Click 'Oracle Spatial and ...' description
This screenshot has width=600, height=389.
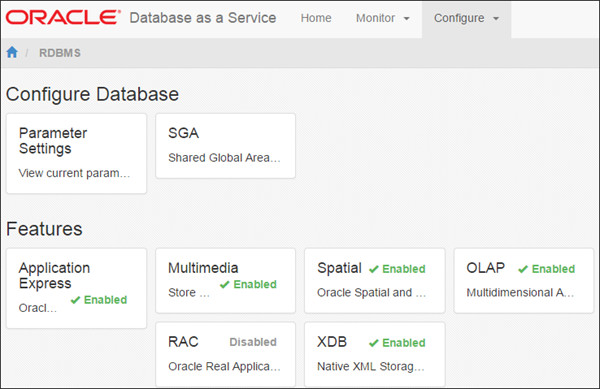[372, 293]
